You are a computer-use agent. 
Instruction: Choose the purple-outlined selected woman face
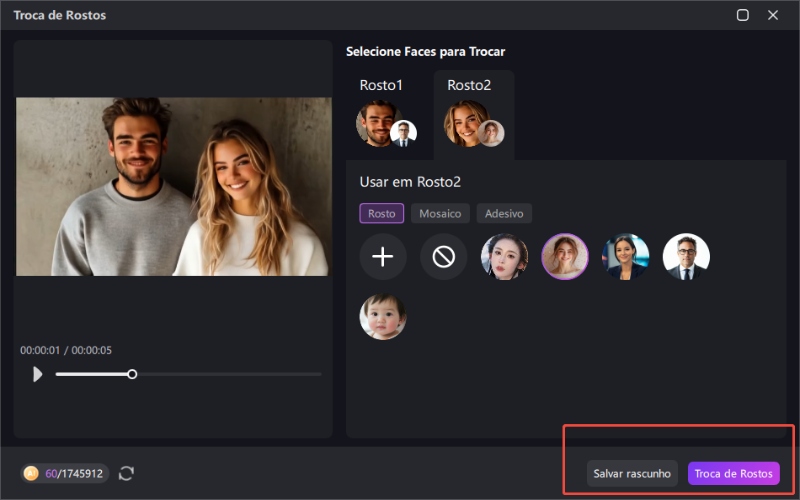click(x=565, y=257)
